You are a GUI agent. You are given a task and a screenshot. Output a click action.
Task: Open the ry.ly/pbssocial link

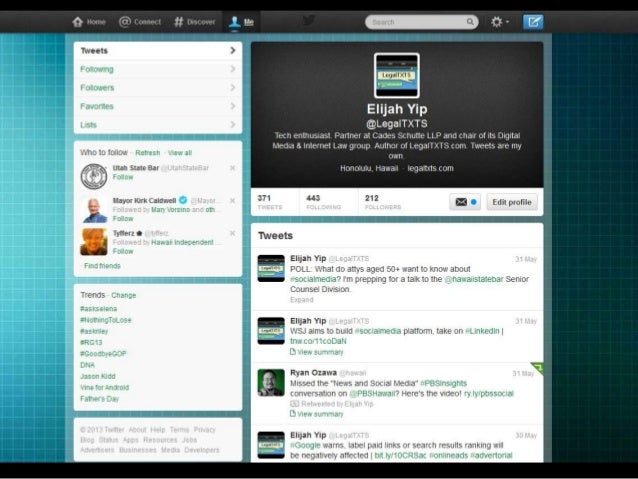click(489, 394)
